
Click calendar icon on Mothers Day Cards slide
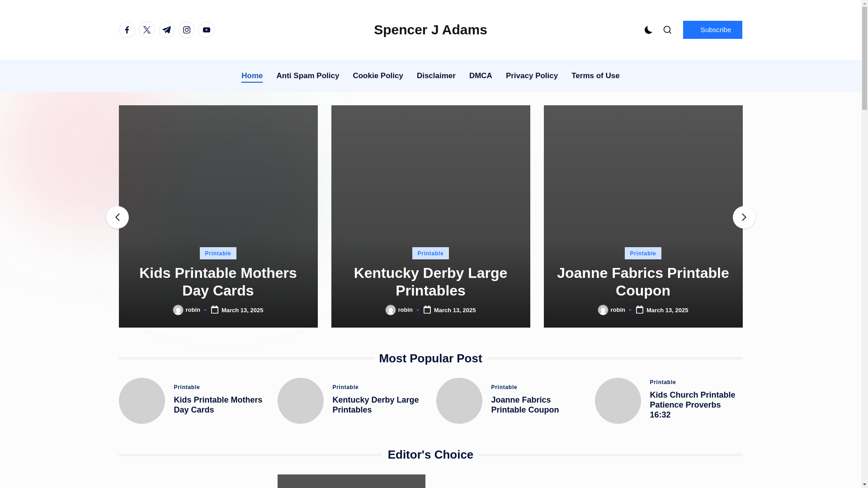point(215,310)
